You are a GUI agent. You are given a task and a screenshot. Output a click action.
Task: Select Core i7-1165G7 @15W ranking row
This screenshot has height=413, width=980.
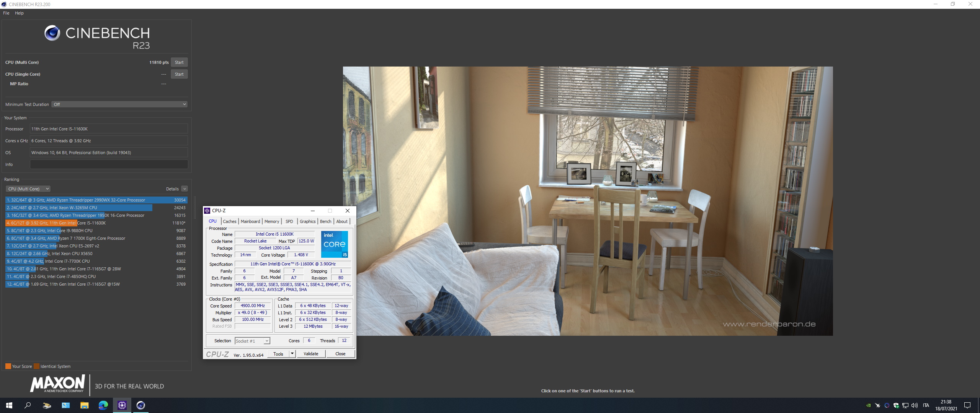[96, 284]
